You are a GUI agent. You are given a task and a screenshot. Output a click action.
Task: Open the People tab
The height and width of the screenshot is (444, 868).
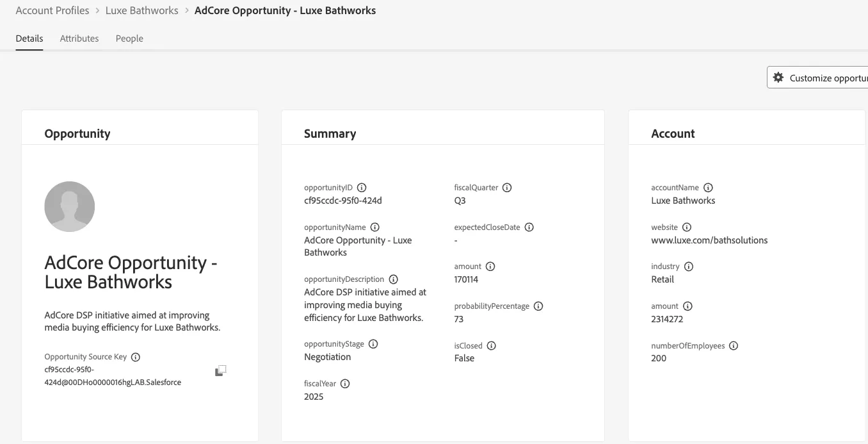129,38
